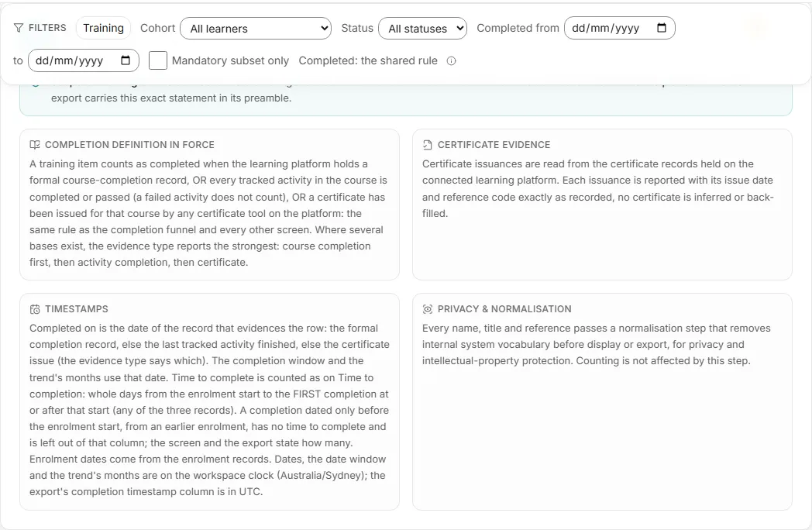Image resolution: width=812 pixels, height=530 pixels.
Task: Click the Status label
Action: [x=357, y=28]
